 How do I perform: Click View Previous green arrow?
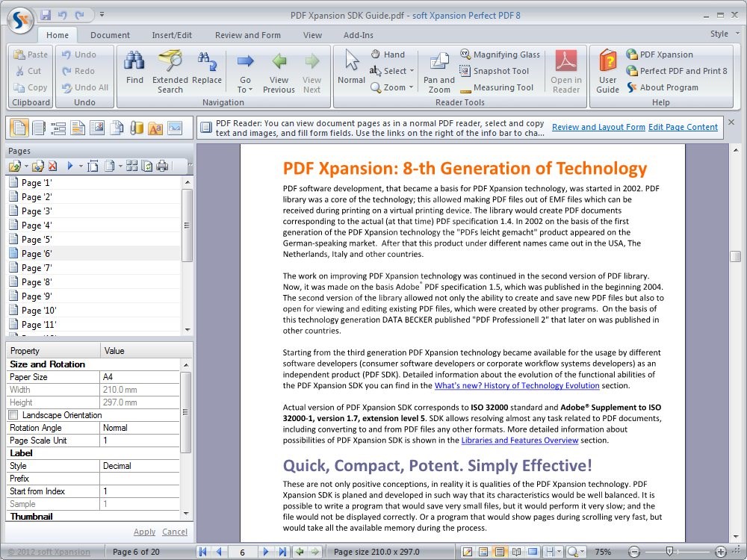click(279, 72)
